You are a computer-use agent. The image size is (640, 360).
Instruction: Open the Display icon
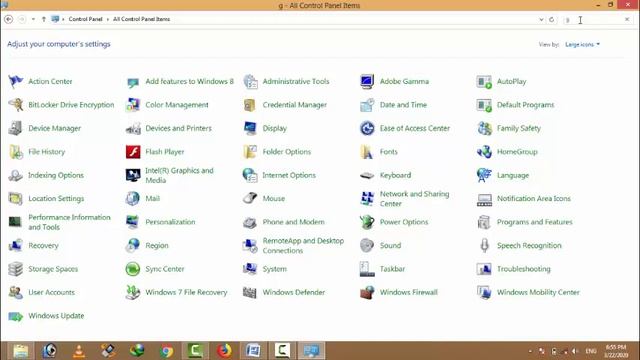(250, 128)
